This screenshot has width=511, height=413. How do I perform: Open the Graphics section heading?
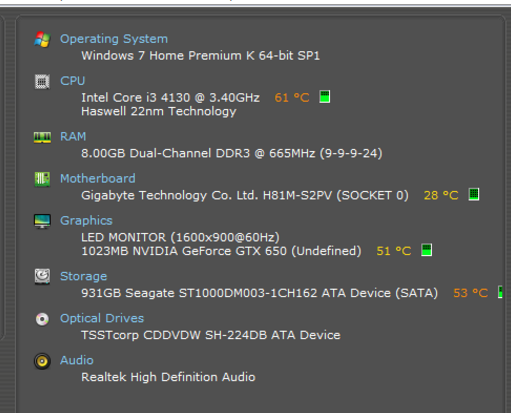point(86,221)
